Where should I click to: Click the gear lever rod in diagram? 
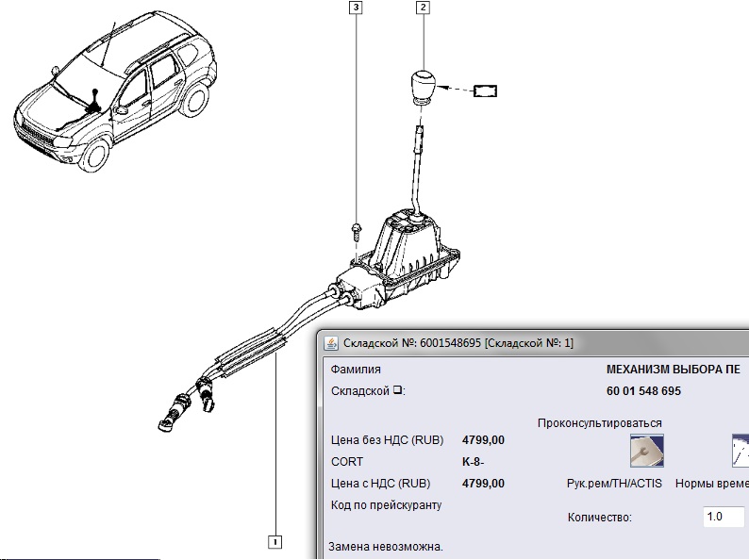pos(415,170)
